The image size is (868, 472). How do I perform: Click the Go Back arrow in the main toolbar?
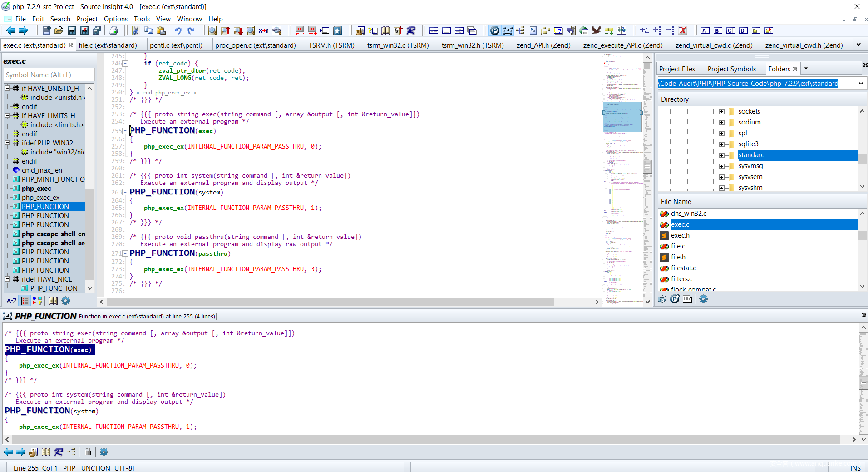pos(10,30)
